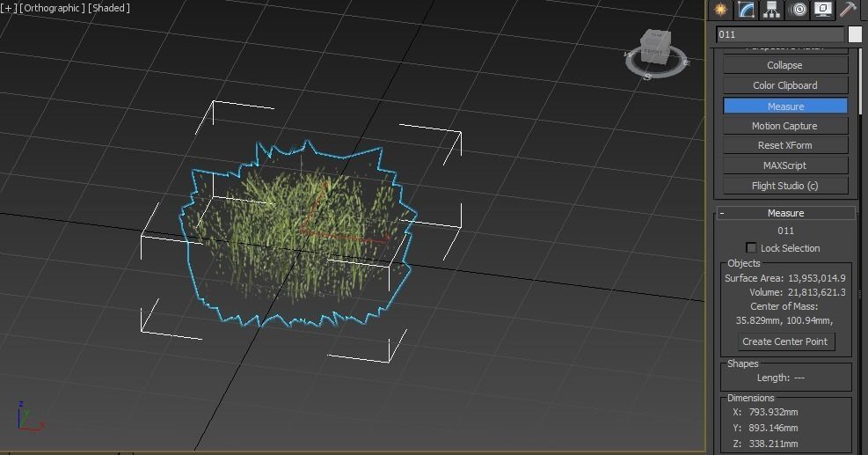Screen dimensions: 868x455
Task: Click the Y dimension value 893.146mm
Action: pos(773,428)
